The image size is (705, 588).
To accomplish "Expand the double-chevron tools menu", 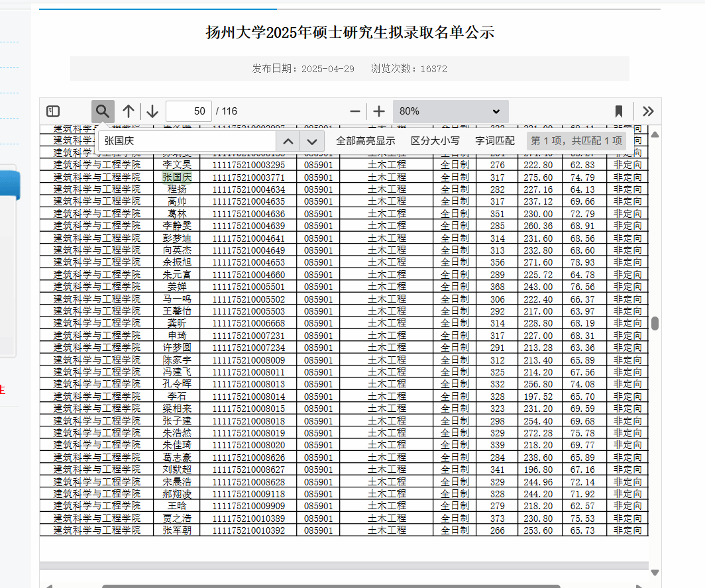I will [648, 111].
